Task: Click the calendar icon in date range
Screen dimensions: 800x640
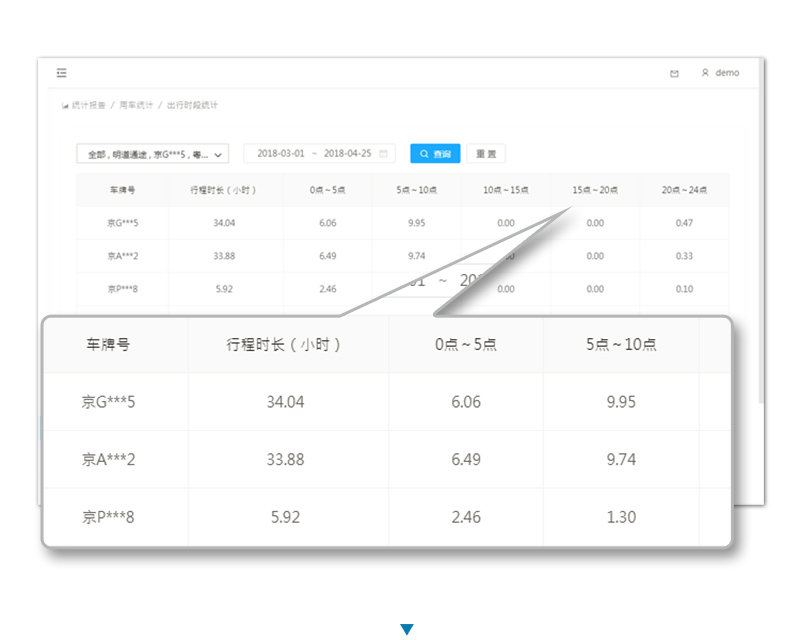Action: (384, 154)
